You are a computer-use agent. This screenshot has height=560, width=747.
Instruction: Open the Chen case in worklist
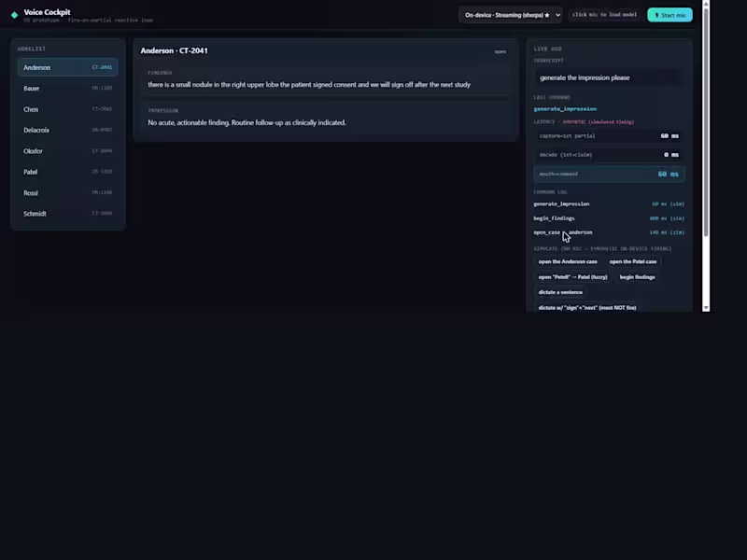pos(67,109)
